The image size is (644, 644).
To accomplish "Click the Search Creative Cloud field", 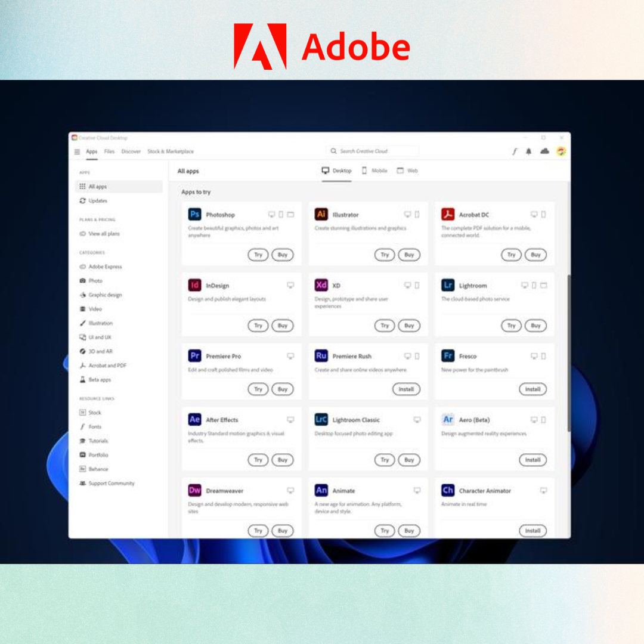I will 373,151.
